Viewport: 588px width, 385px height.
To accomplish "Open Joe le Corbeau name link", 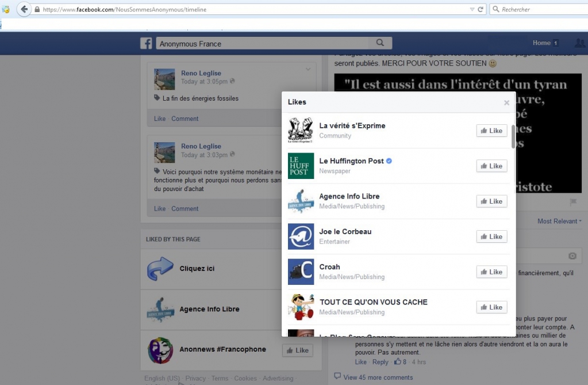I will pos(345,232).
